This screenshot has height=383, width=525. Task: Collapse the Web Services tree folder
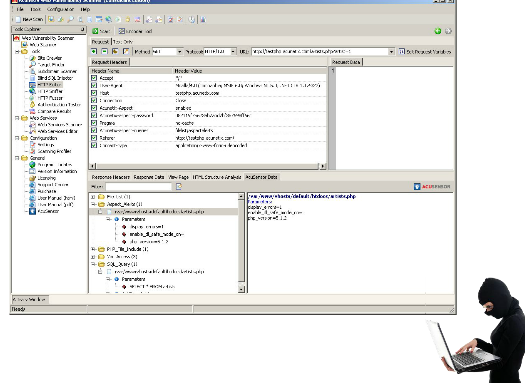coord(17,118)
